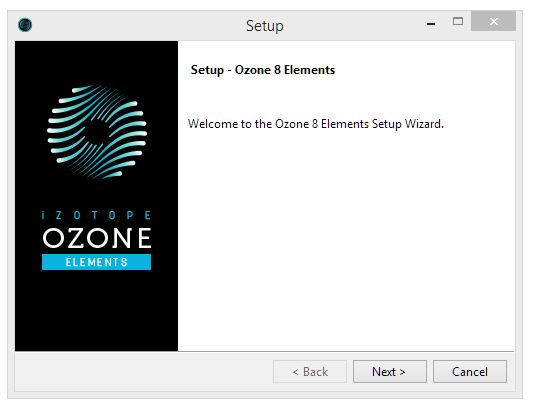Image resolution: width=536 pixels, height=411 pixels.
Task: Click the iZotope brand text
Action: pos(96,215)
